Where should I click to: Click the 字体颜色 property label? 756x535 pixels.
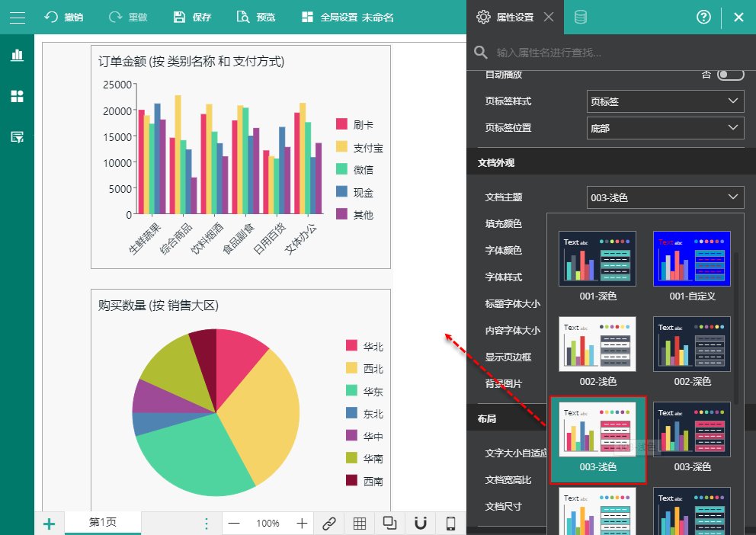click(x=503, y=250)
